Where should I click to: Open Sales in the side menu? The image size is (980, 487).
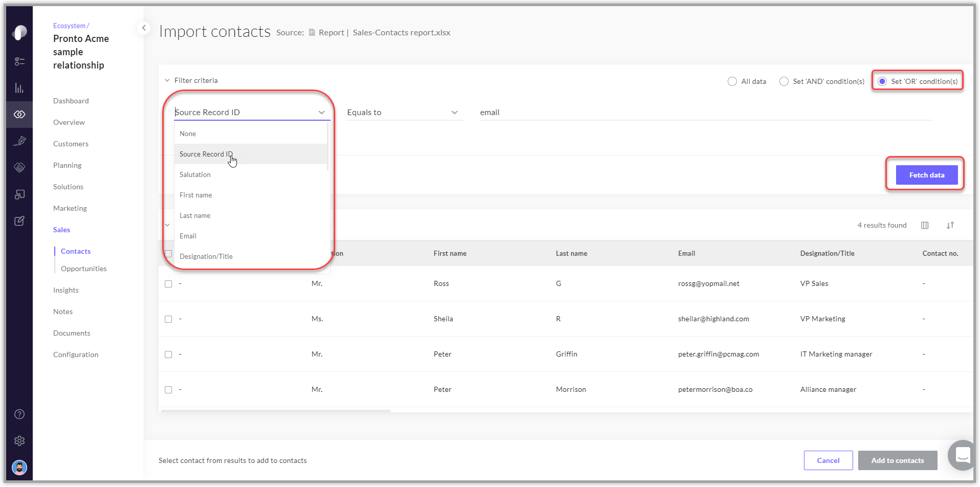(x=61, y=230)
